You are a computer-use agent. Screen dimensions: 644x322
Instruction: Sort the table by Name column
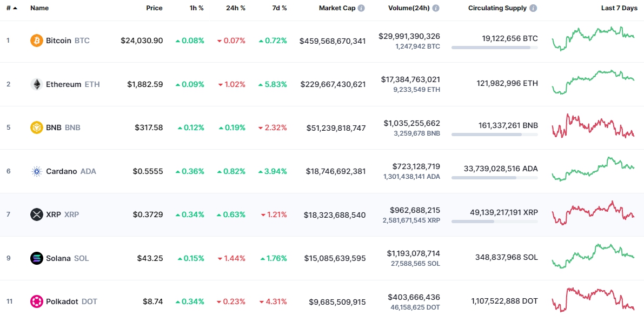39,8
